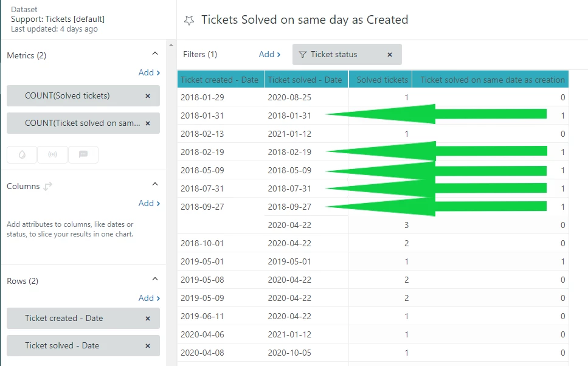Add a new metric via Add link
Screen dimensions: 588x366
tap(149, 72)
